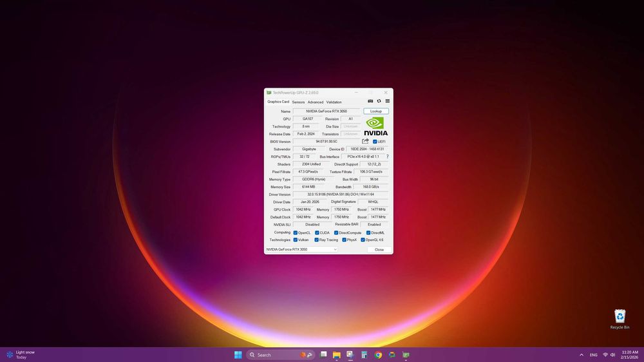Click the Bus Interface PCIe x16 4.0 field

point(363,157)
